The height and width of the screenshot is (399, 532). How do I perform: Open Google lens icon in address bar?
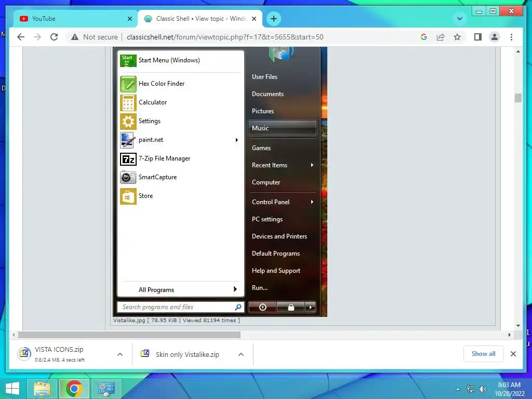(424, 37)
